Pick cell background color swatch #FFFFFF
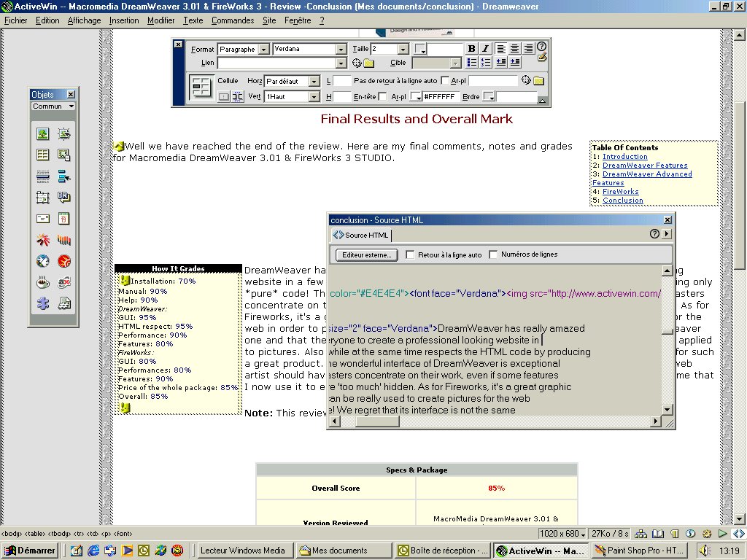 pos(416,97)
